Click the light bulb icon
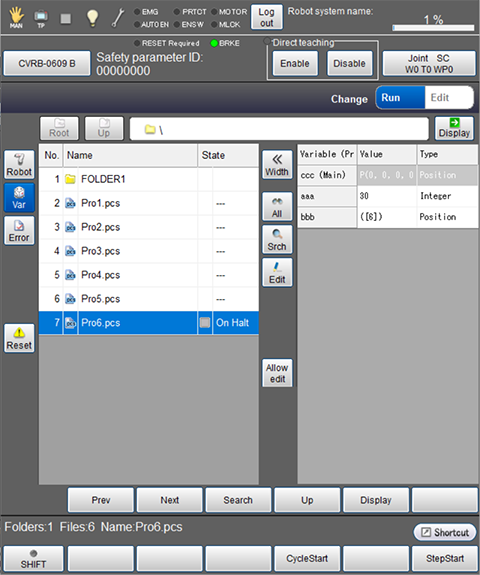The image size is (480, 575). [x=92, y=18]
